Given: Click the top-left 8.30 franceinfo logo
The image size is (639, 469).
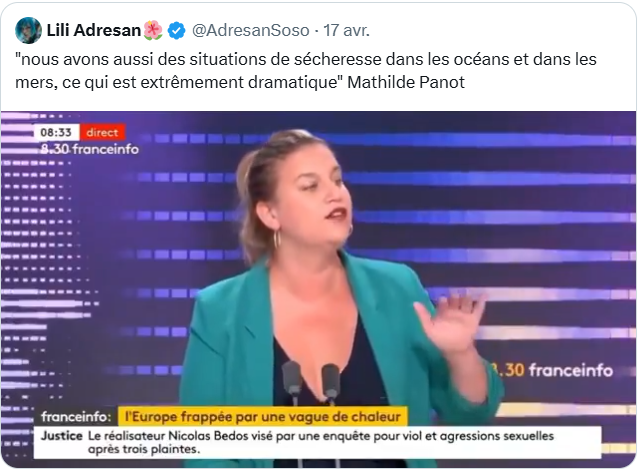Looking at the screenshot, I should 90,149.
